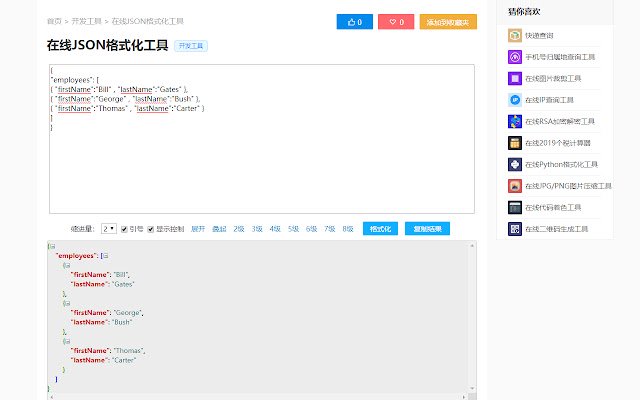Collapse the first employee object node
640x400 pixels.
coord(67,265)
